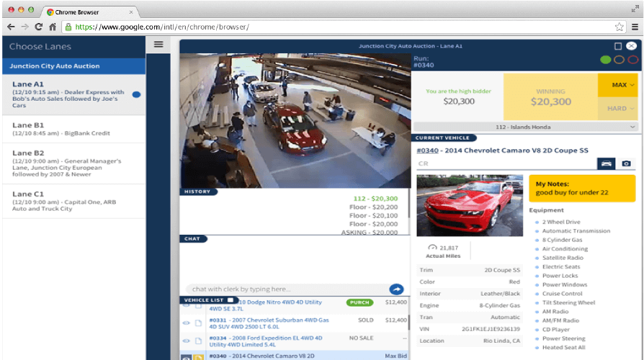The image size is (644, 360).
Task: Click the red status circle
Action: tap(633, 60)
